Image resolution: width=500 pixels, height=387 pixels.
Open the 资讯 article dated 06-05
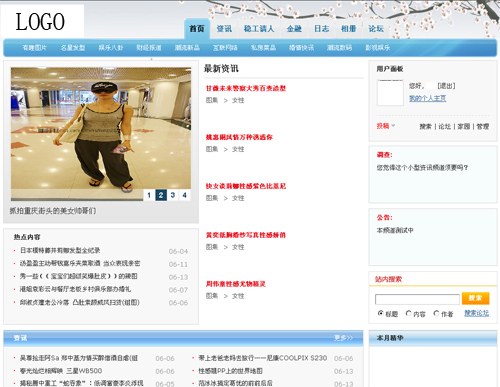tap(82, 383)
